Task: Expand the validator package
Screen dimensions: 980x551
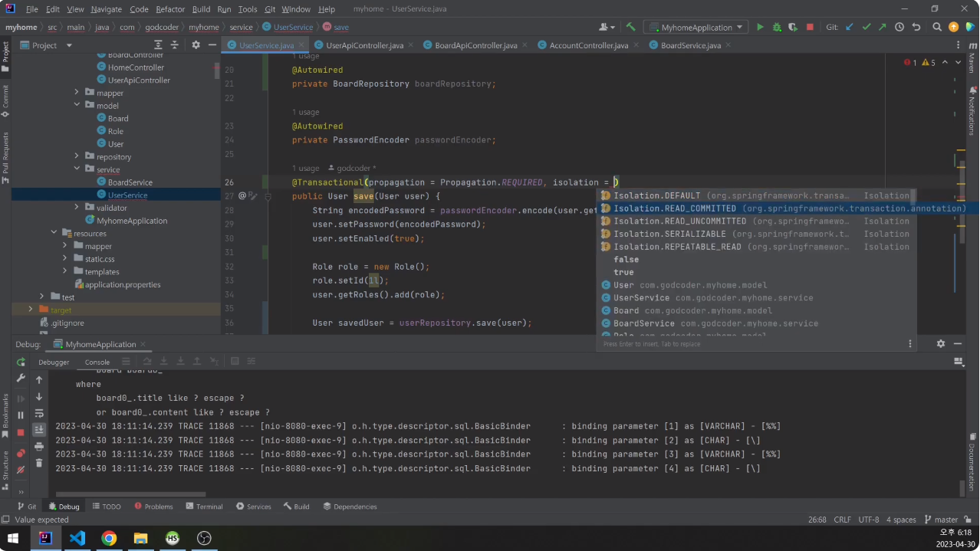Action: coord(77,208)
